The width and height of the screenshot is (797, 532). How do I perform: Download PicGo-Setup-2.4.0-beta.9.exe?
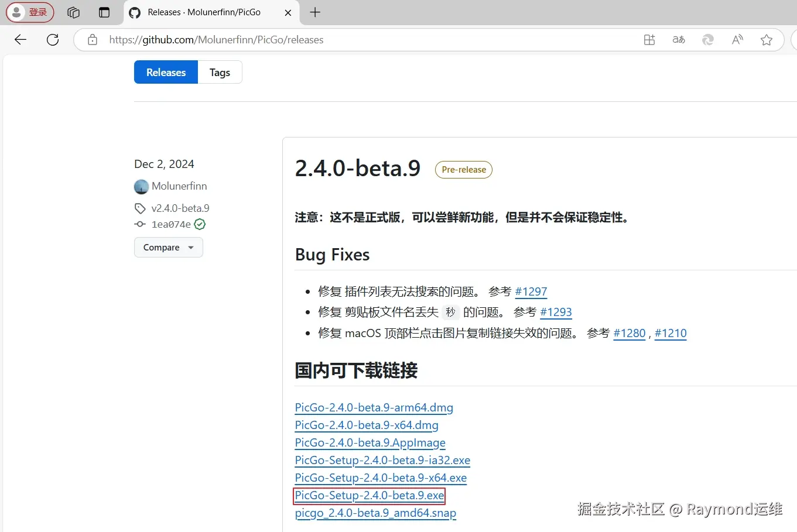[x=369, y=496]
